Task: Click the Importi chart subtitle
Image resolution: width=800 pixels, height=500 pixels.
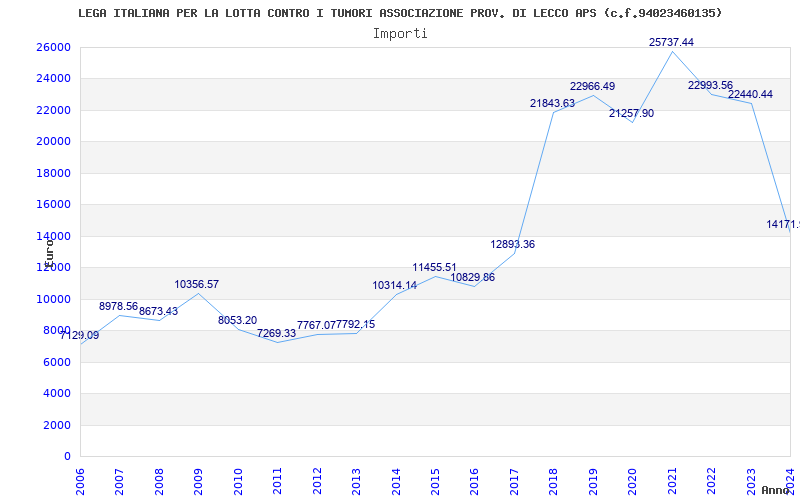Action: point(400,34)
